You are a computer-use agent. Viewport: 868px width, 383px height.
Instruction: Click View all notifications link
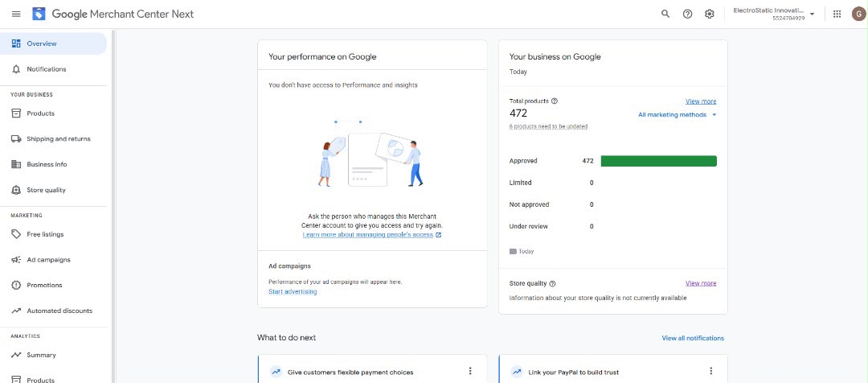coord(693,338)
